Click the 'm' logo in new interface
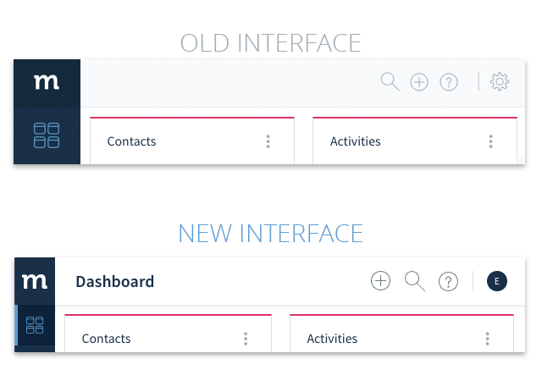The height and width of the screenshot is (392, 542). [x=35, y=281]
